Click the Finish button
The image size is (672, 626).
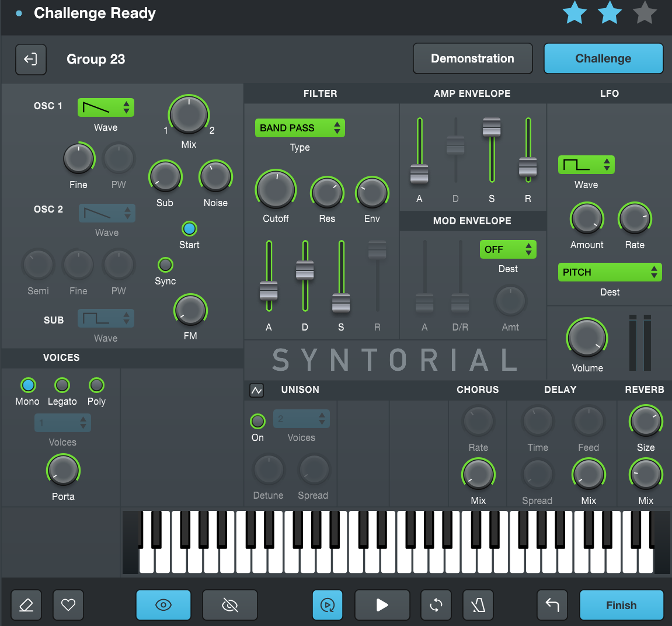[x=621, y=605]
